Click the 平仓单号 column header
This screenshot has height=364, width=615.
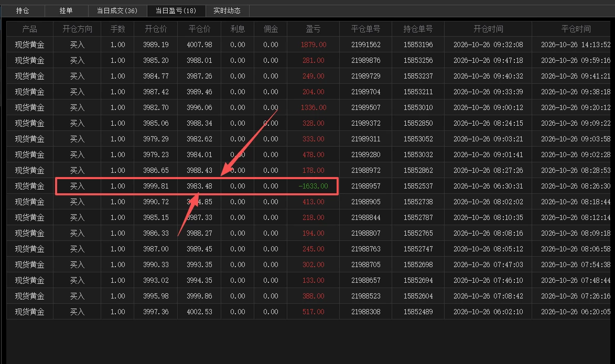(x=365, y=29)
